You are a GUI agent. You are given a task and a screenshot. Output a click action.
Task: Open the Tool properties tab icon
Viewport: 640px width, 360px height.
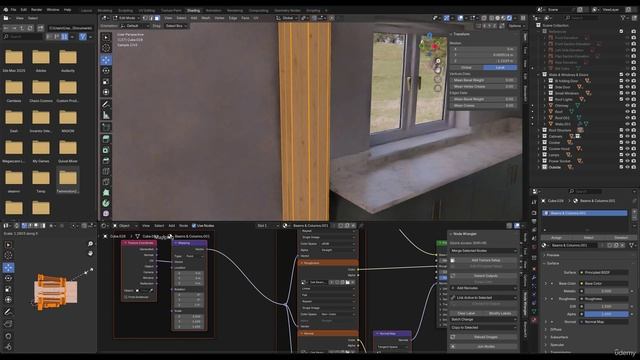click(x=534, y=202)
